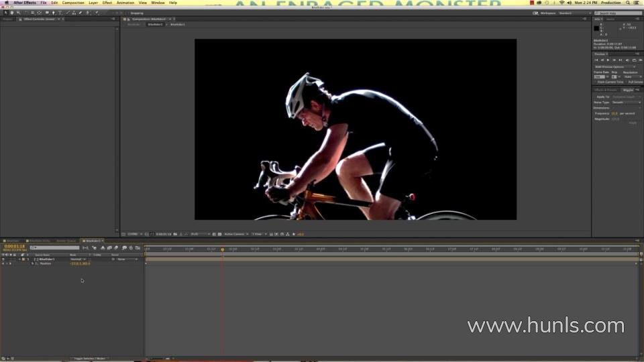644x362 pixels.
Task: Select the Type (T) tool
Action: tap(60, 13)
